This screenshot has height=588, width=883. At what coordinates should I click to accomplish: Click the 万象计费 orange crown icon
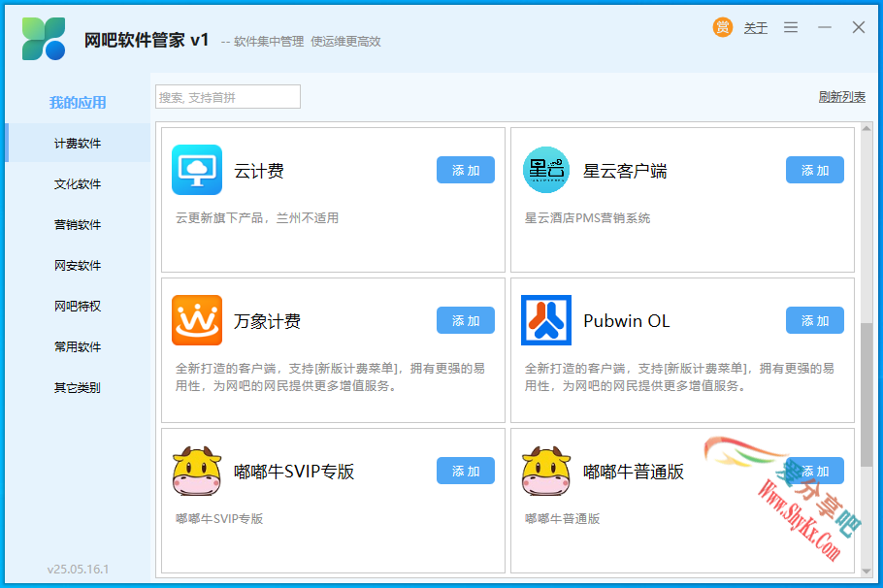tap(197, 320)
